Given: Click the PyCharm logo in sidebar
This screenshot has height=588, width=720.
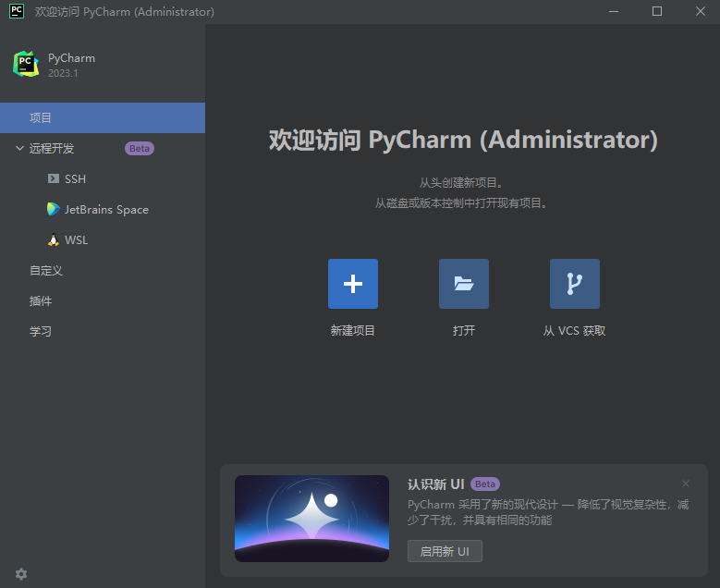Looking at the screenshot, I should (x=26, y=64).
